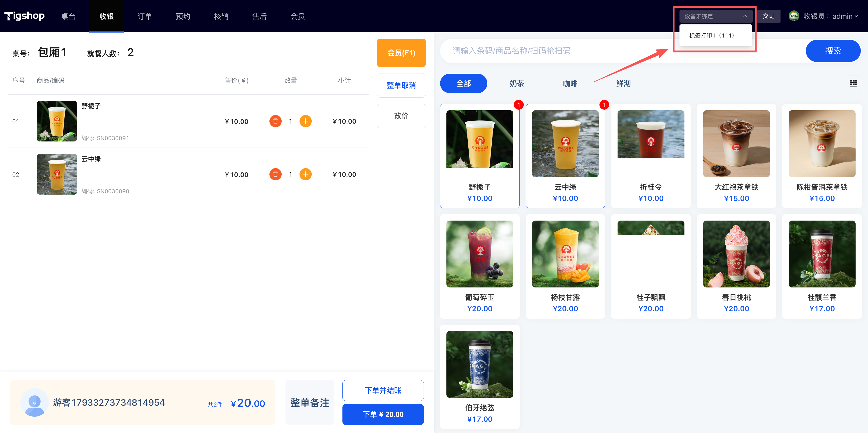Switch to the 售后 tab
The width and height of the screenshot is (868, 433).
pos(259,16)
